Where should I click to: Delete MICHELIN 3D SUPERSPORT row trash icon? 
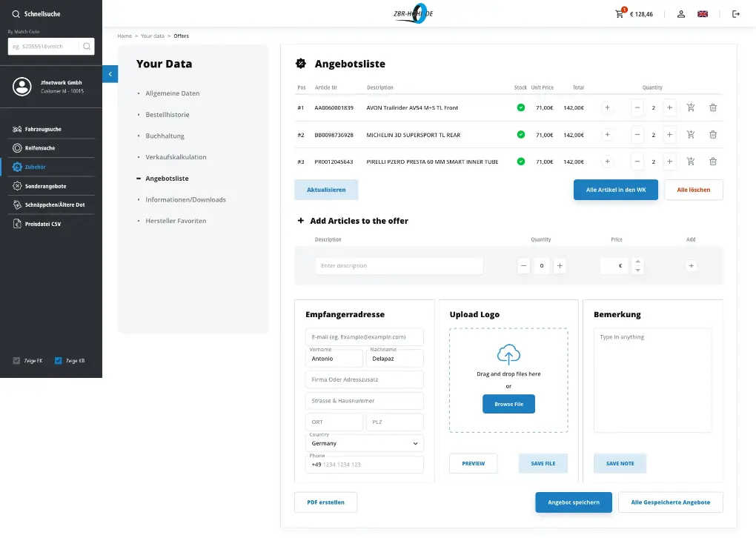click(712, 135)
